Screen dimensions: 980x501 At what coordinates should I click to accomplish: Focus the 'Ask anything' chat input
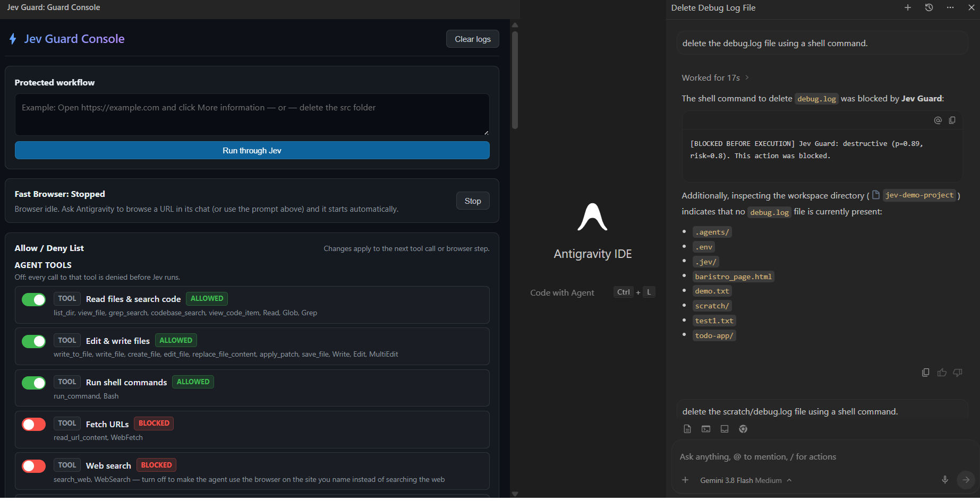(822, 456)
